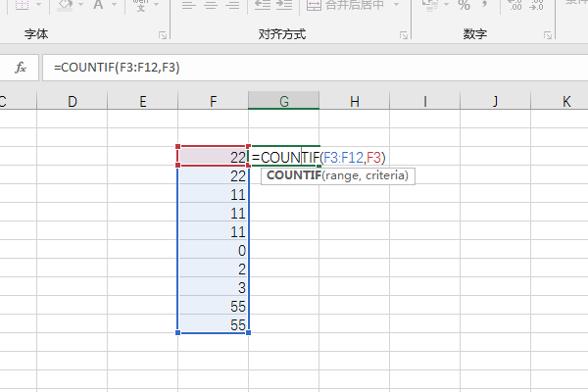The height and width of the screenshot is (392, 588).
Task: Click the Merge and Center button
Action: tap(346, 5)
